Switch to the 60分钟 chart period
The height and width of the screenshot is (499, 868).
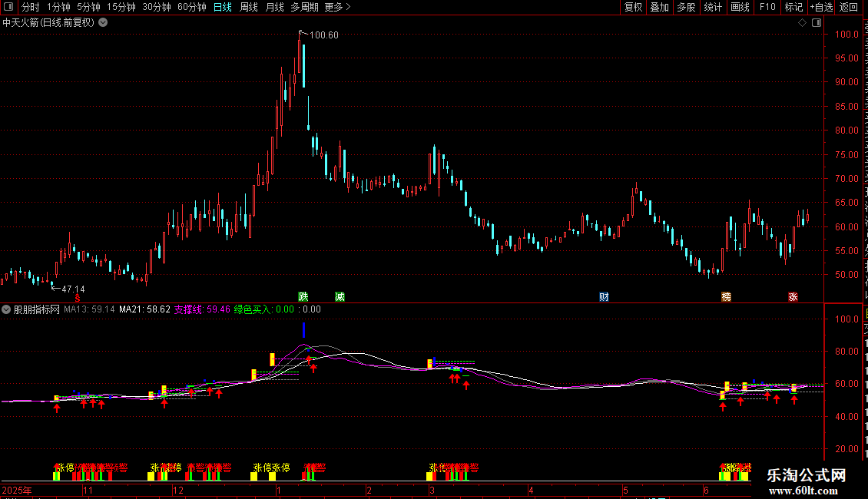[x=191, y=7]
